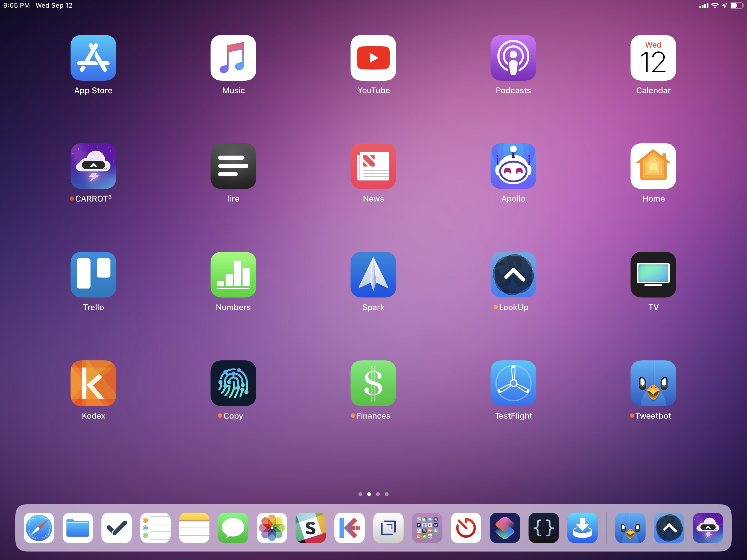Open the lire RSS reader app

(x=233, y=166)
